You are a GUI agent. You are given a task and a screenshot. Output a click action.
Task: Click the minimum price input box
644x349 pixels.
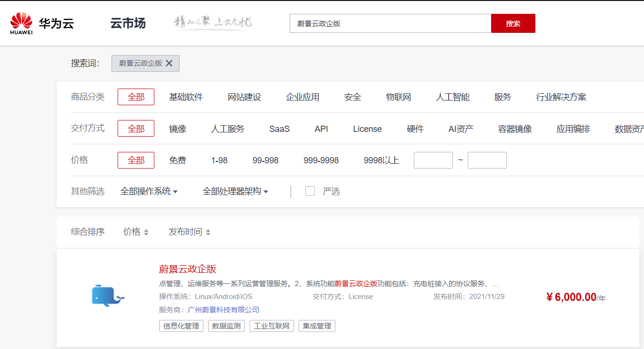tap(433, 160)
